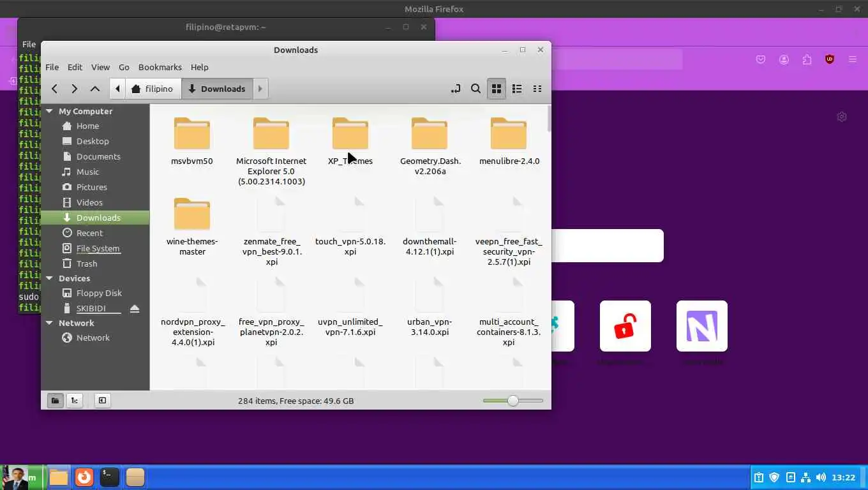The height and width of the screenshot is (490, 868).
Task: Select nordvpn_proxy_extension-4.4.0(1).xpi file
Action: click(192, 312)
